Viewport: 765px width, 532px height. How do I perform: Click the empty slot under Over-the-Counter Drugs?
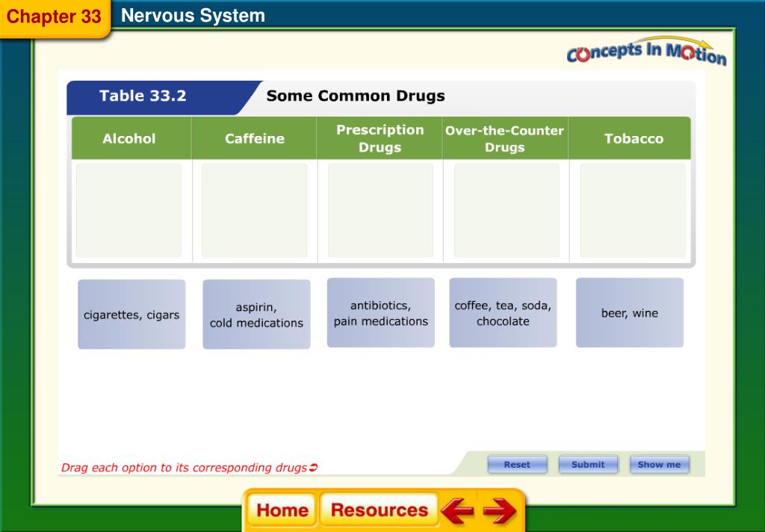[507, 211]
